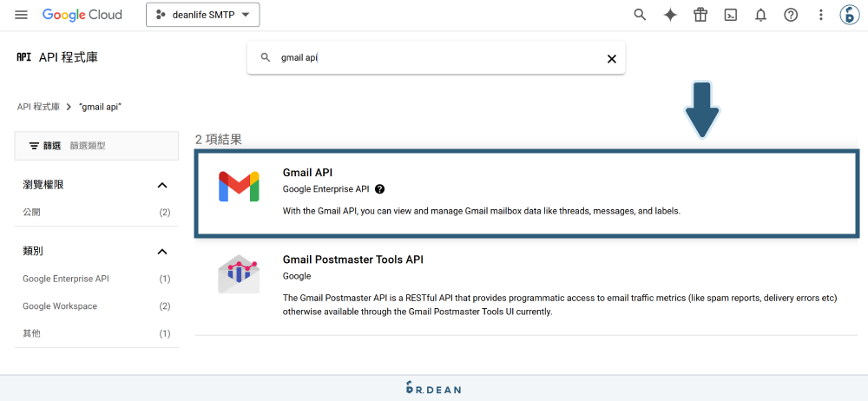
Task: Click the "gmail api" breadcrumb text
Action: coord(100,107)
